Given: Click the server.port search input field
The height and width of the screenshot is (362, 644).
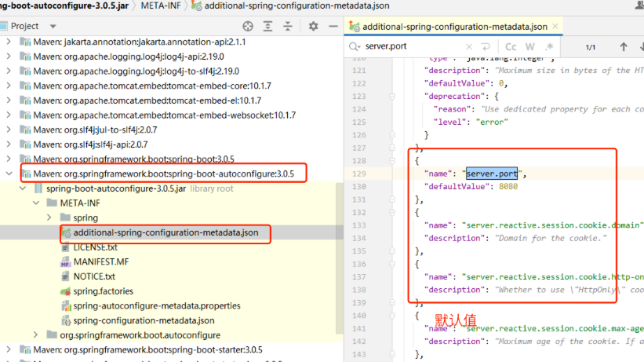Looking at the screenshot, I should (x=413, y=46).
